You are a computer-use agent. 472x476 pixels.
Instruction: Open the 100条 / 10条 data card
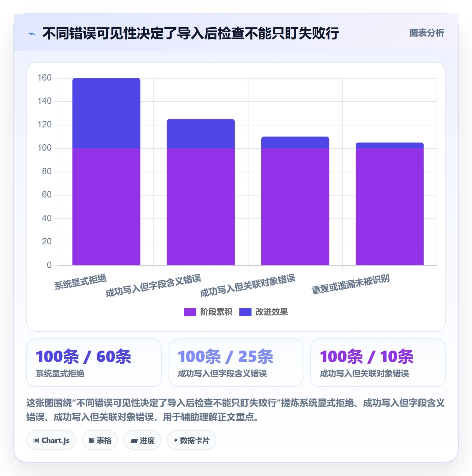tap(378, 363)
